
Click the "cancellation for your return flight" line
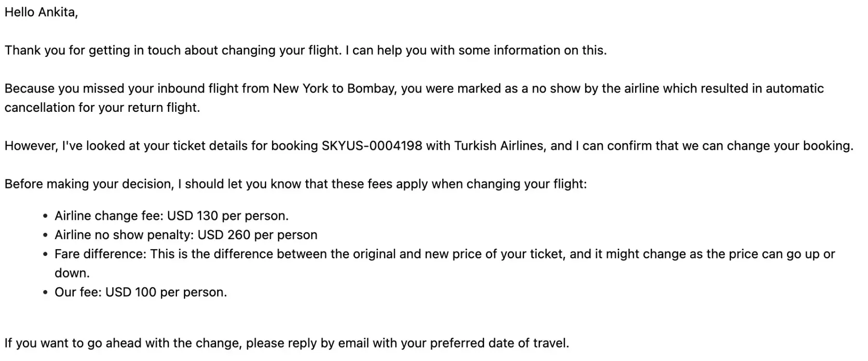102,107
